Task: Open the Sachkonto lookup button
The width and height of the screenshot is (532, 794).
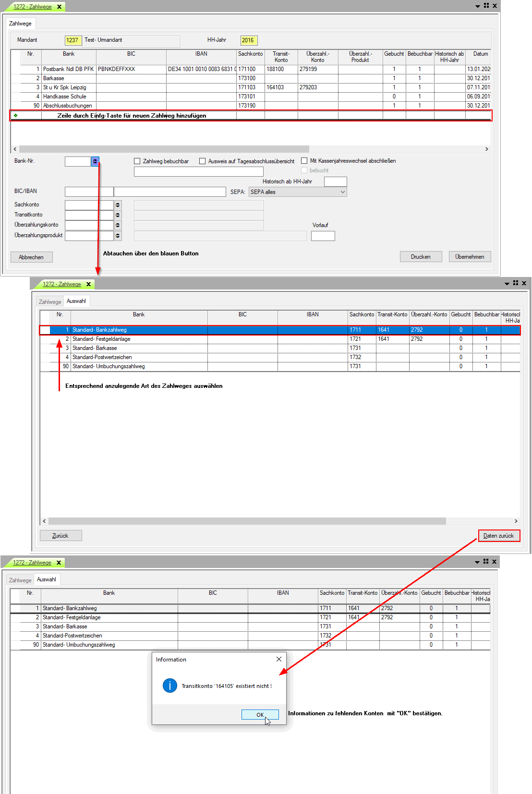Action: tap(118, 205)
